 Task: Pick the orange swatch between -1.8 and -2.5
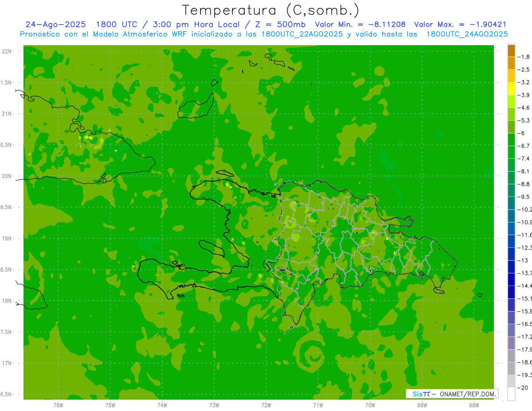coord(511,63)
